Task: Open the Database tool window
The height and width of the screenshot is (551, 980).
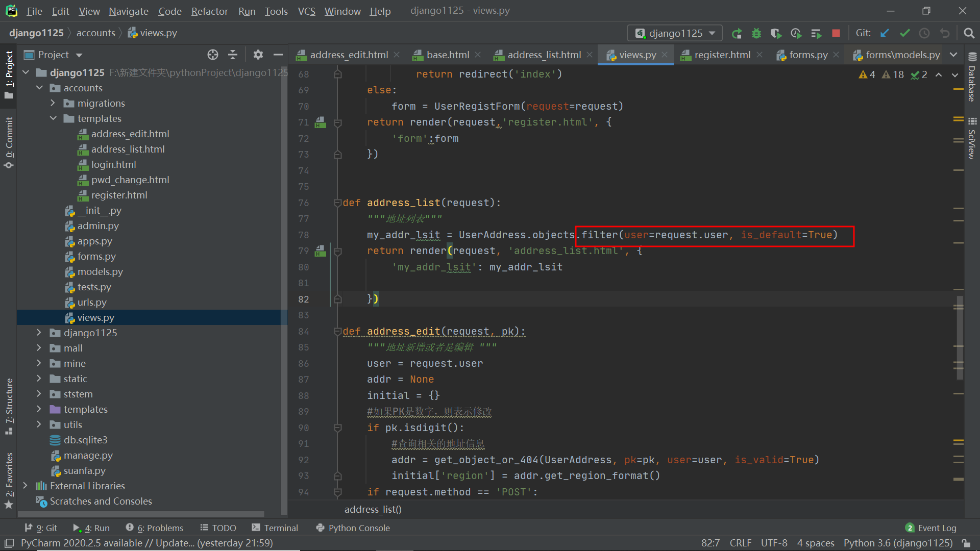Action: [972, 77]
